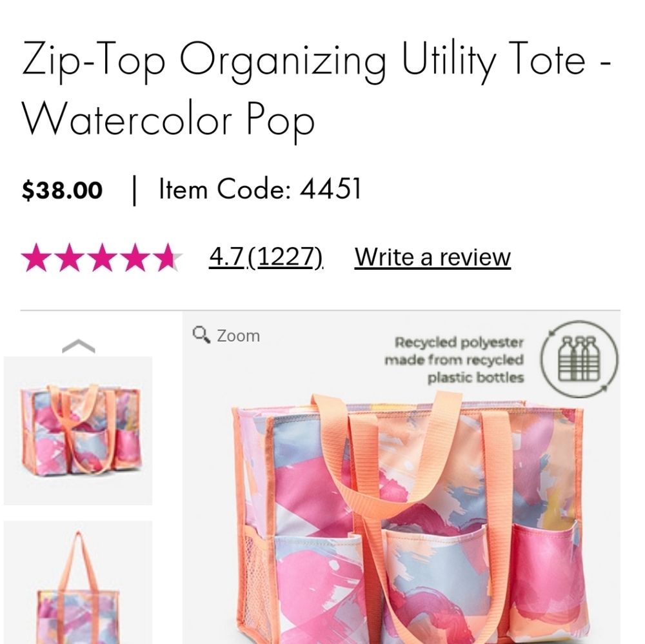
Task: Select the second rating star
Action: pos(70,257)
